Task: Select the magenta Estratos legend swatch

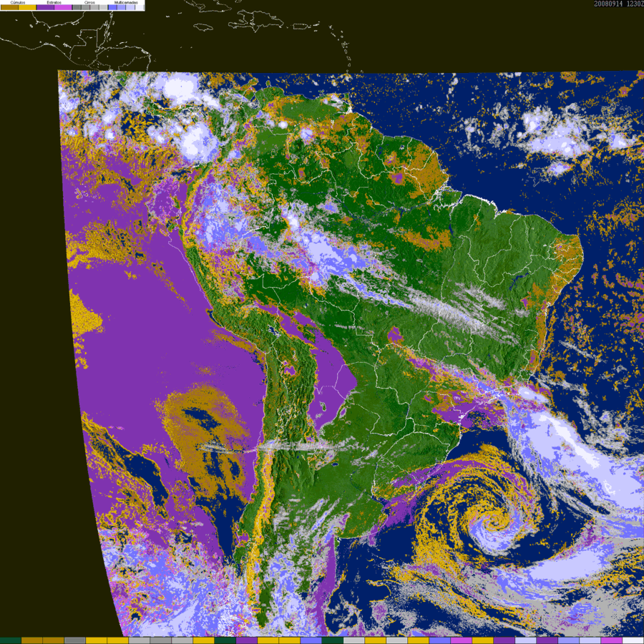Action: [x=63, y=7]
